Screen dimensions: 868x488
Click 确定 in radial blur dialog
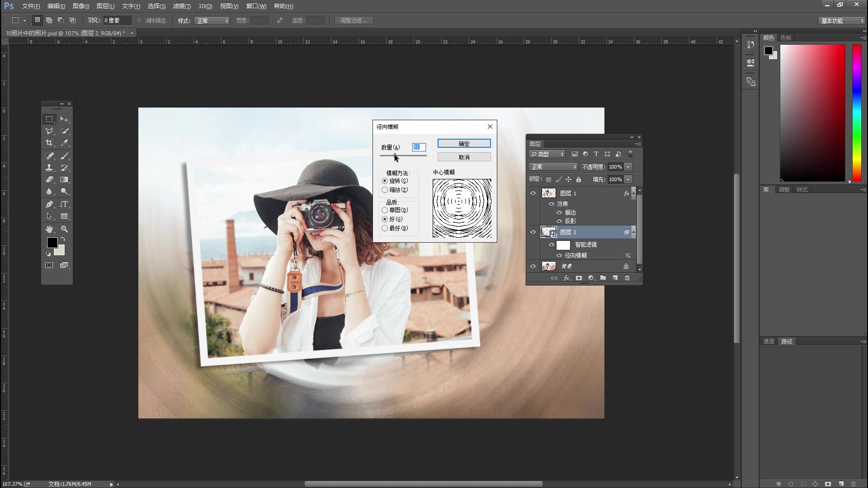[x=464, y=144]
